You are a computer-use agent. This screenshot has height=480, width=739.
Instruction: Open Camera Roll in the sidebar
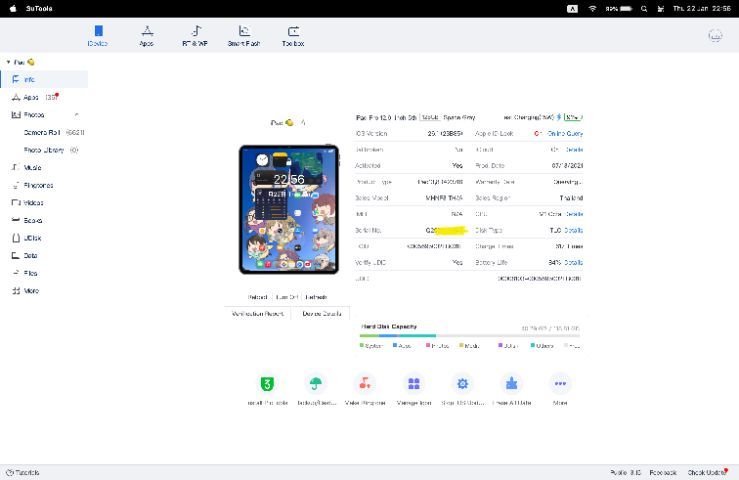pyautogui.click(x=52, y=132)
